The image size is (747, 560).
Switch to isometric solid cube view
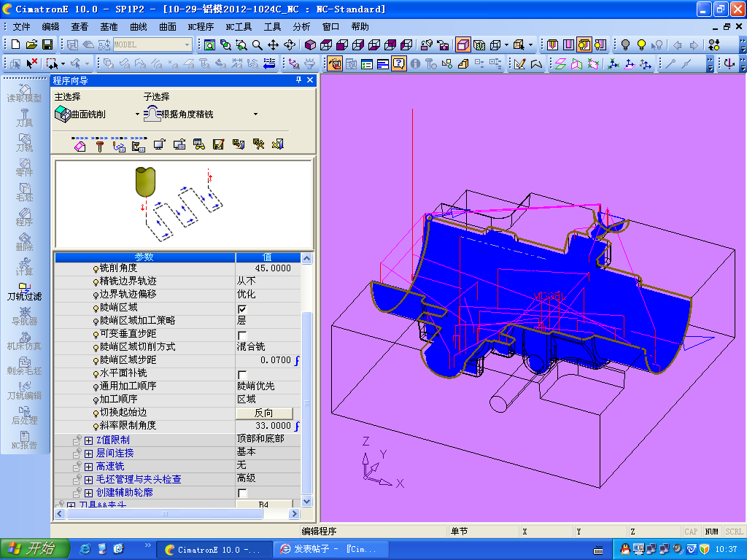[310, 44]
